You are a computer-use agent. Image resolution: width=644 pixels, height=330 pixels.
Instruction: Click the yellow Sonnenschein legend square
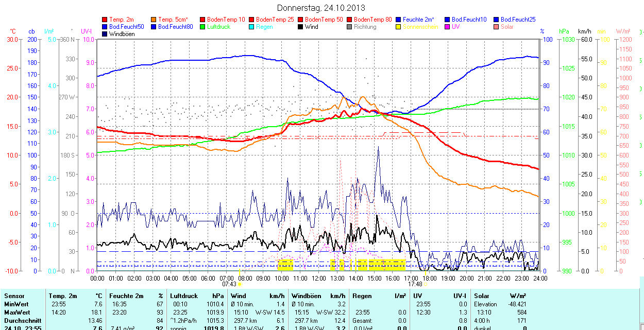point(399,27)
